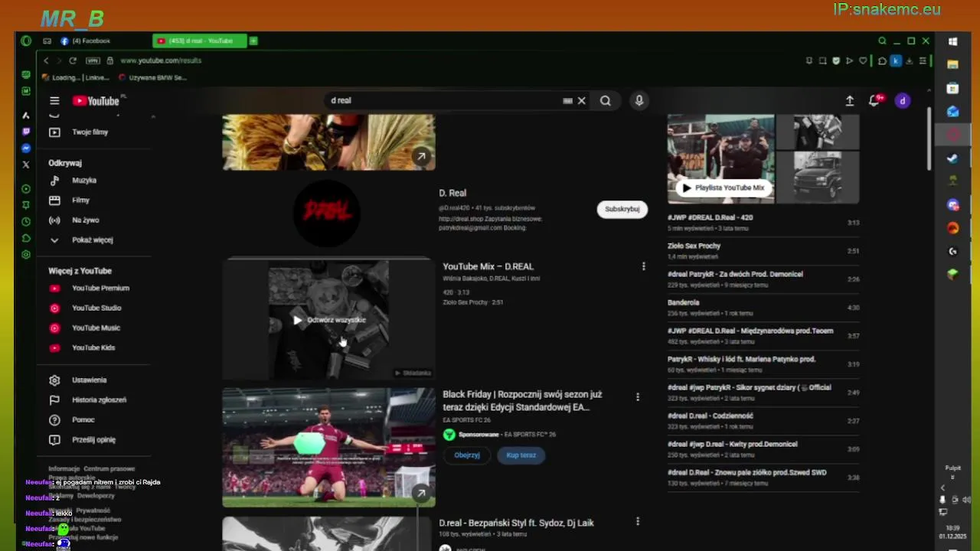Open a new tab with plus button

(253, 41)
